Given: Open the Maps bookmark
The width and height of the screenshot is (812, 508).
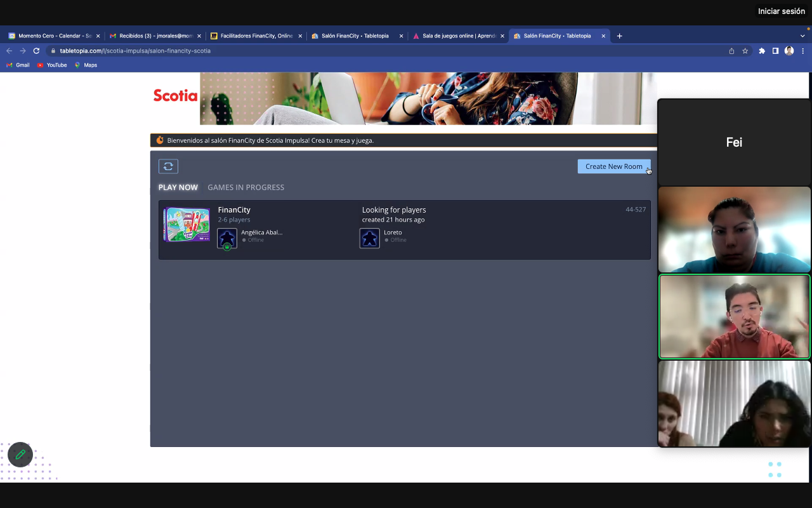Looking at the screenshot, I should tap(86, 65).
